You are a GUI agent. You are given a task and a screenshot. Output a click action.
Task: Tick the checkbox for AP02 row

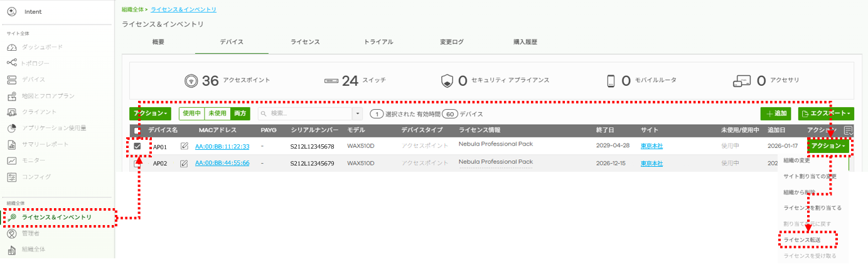tap(137, 163)
